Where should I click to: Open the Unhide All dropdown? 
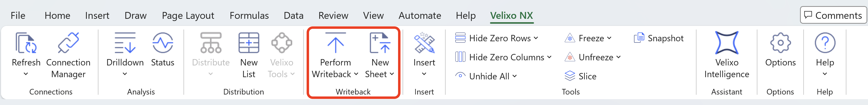(x=514, y=76)
